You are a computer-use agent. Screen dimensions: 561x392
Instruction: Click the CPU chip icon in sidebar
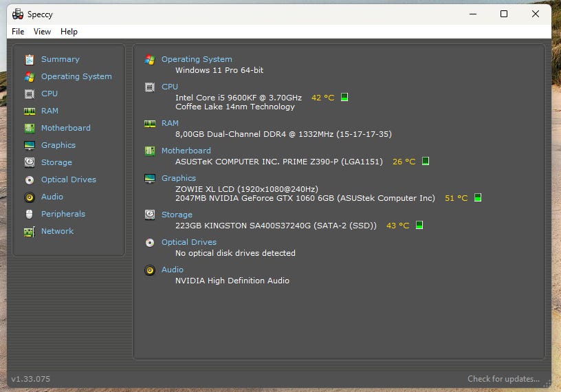(x=30, y=94)
